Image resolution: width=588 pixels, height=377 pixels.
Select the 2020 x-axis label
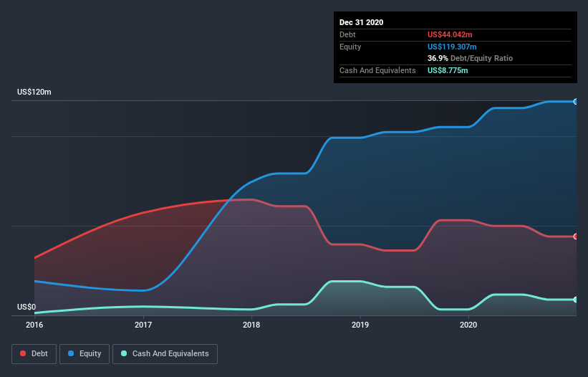click(468, 325)
